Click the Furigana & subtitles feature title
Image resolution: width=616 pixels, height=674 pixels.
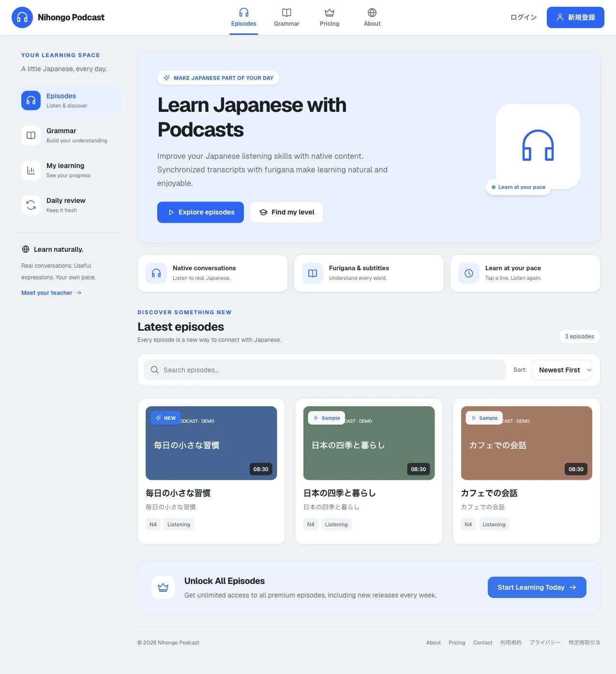tap(359, 268)
